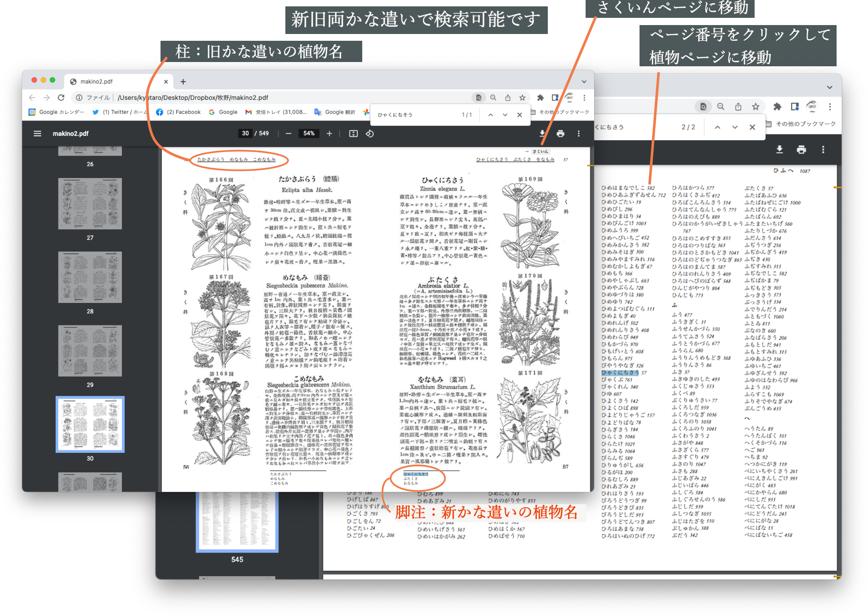
Task: Click the share icon in back window
Action: click(x=738, y=107)
